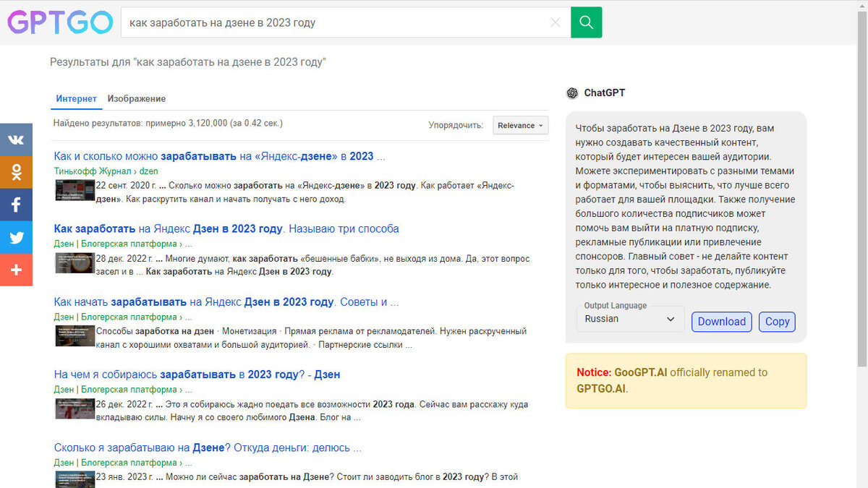
Task: Expand the Output Language Russian dropdown
Action: [630, 319]
